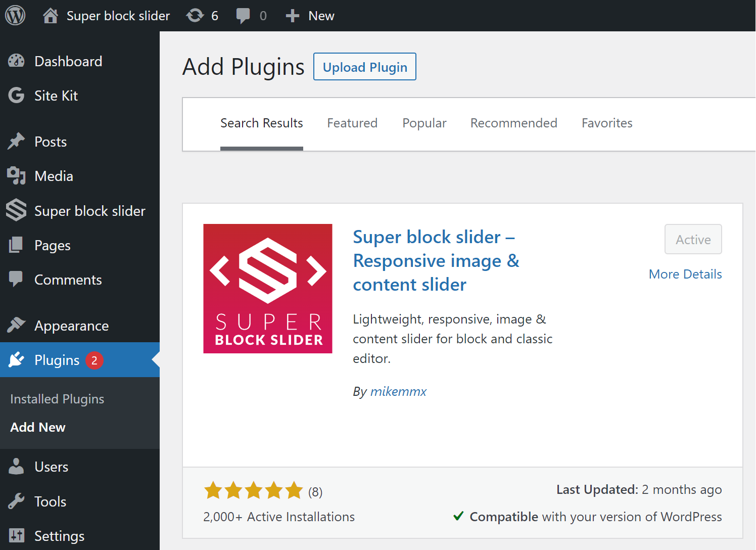The image size is (756, 550).
Task: Click the WordPress logo in the admin bar
Action: pyautogui.click(x=15, y=15)
